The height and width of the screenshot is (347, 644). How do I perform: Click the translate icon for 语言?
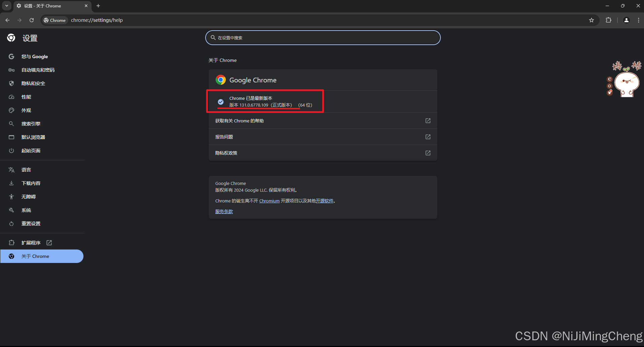[x=11, y=170]
